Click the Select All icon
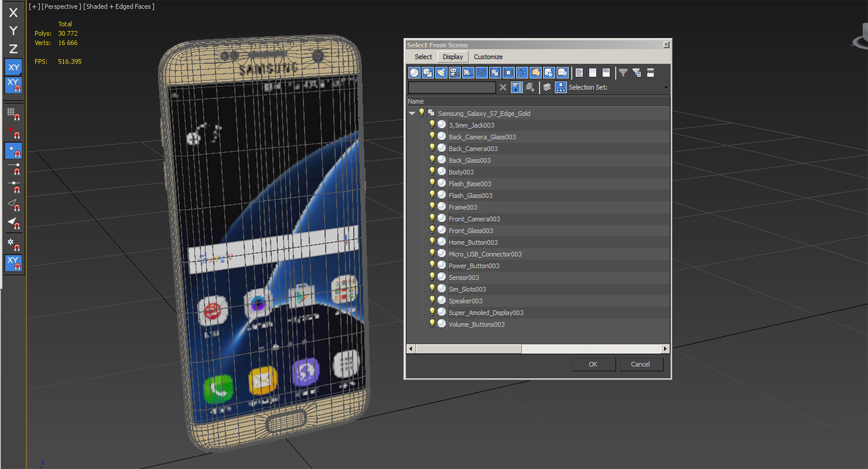The image size is (868, 469). tap(579, 73)
